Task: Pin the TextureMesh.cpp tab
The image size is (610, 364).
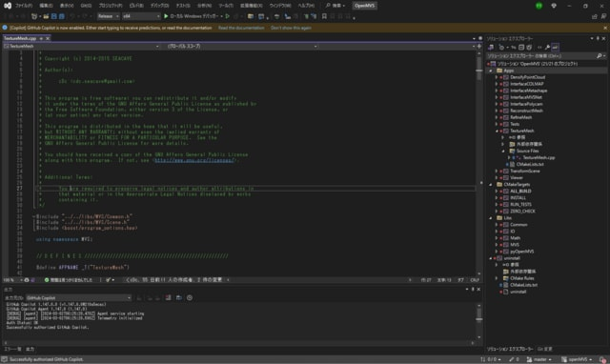Action: pyautogui.click(x=41, y=38)
